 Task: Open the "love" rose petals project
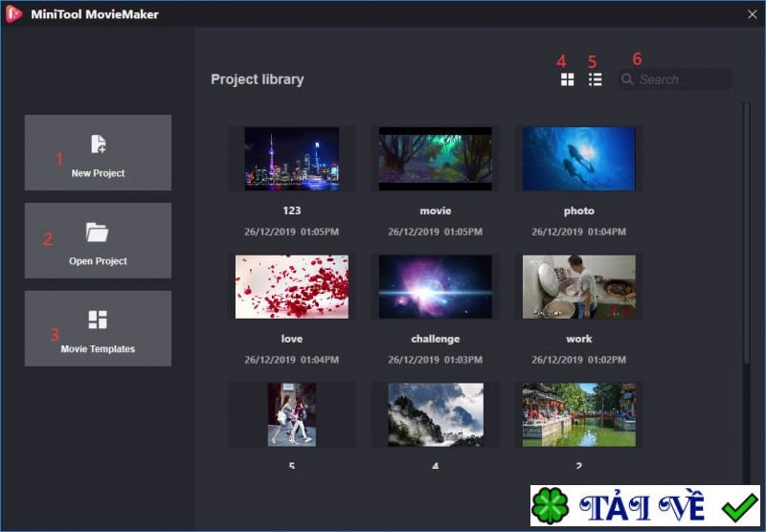pyautogui.click(x=292, y=286)
